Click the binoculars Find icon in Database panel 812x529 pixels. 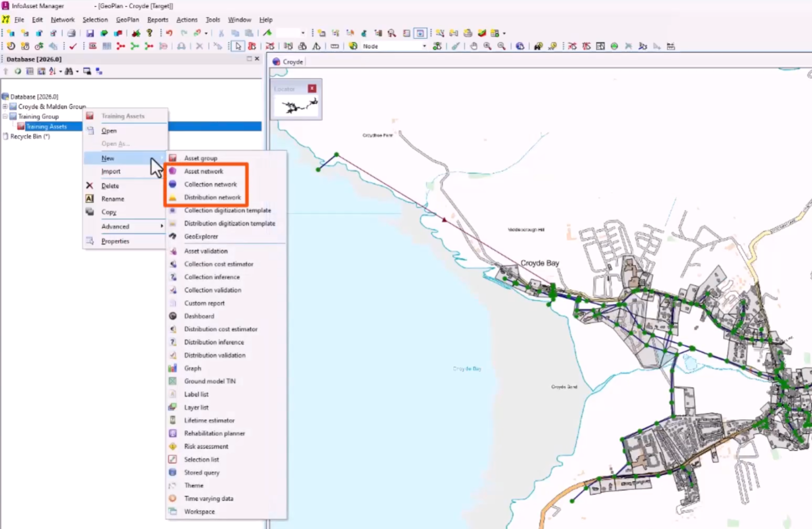(x=69, y=71)
